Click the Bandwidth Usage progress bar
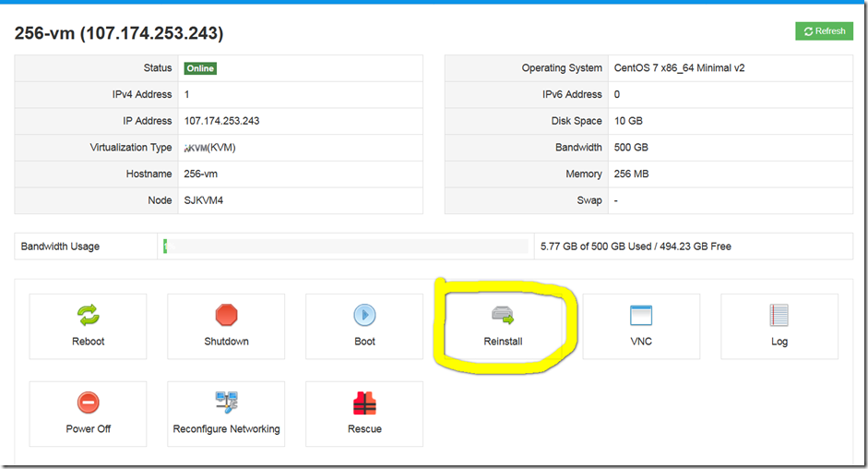Screen dimensions: 868x469 (346, 247)
